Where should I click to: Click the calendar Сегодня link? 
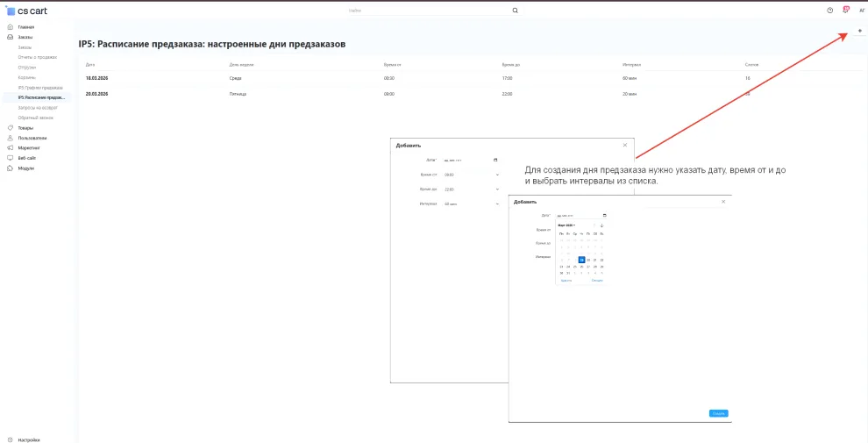point(597,281)
